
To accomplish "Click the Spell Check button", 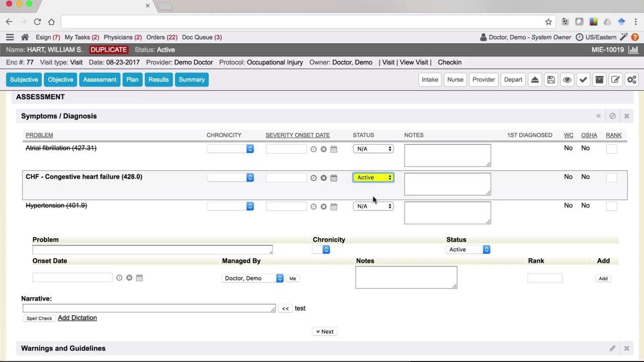I will [x=39, y=318].
